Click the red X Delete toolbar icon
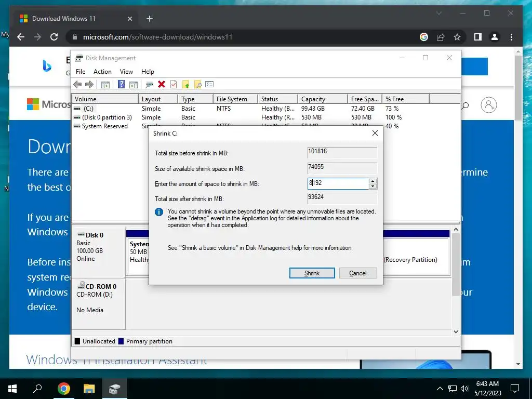 coord(162,85)
